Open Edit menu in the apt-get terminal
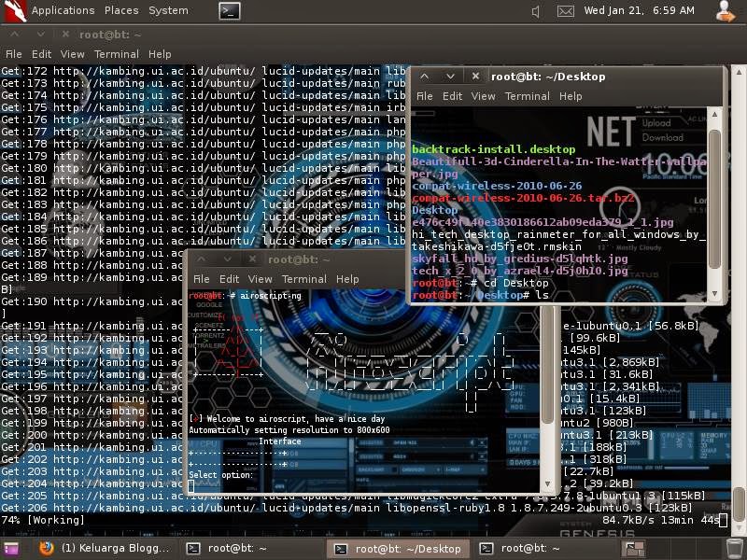 click(x=41, y=54)
